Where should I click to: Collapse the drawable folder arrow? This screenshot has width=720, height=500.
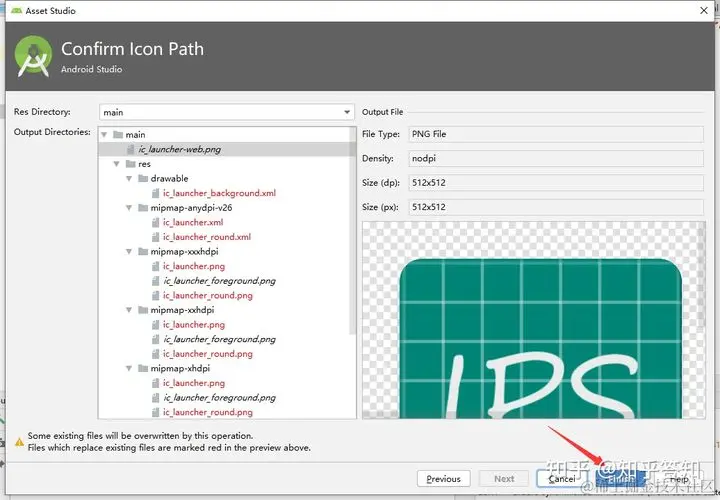tap(129, 179)
